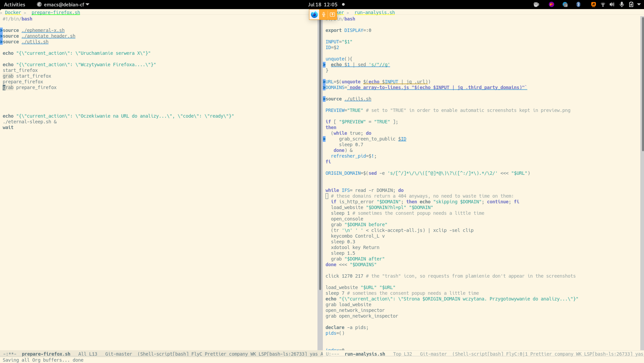Click the run-analysis.sh breadcrumb link
Image resolution: width=644 pixels, height=363 pixels.
(x=374, y=12)
